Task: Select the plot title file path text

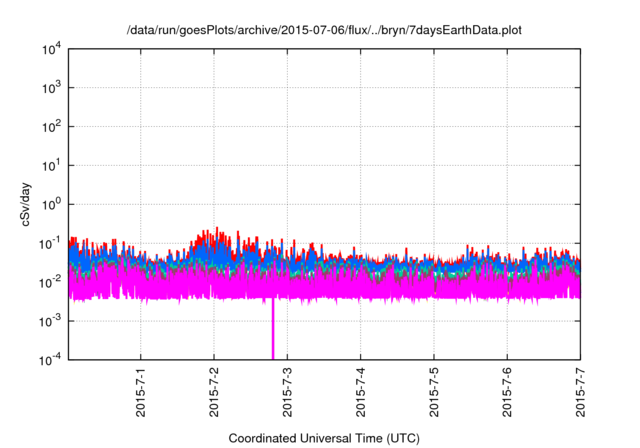Action: [324, 30]
